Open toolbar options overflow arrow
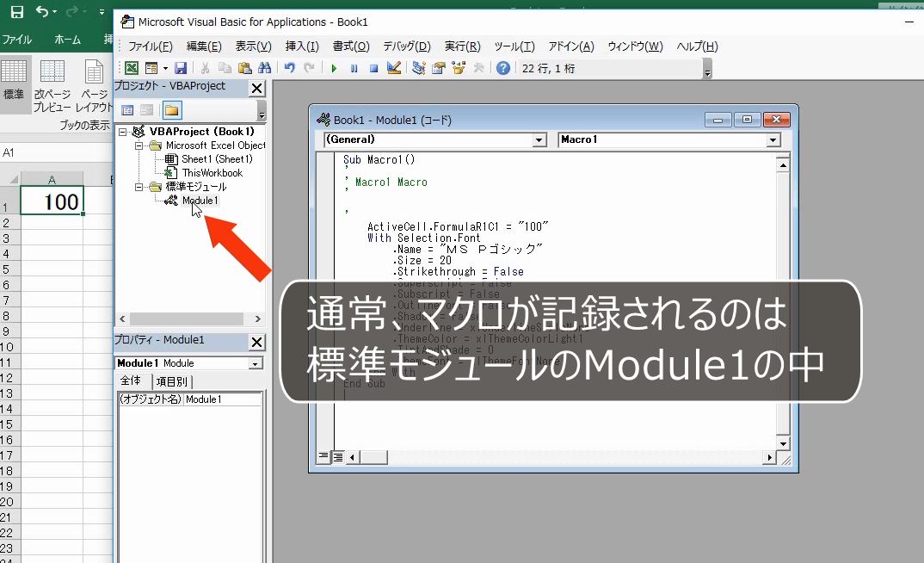 (707, 70)
